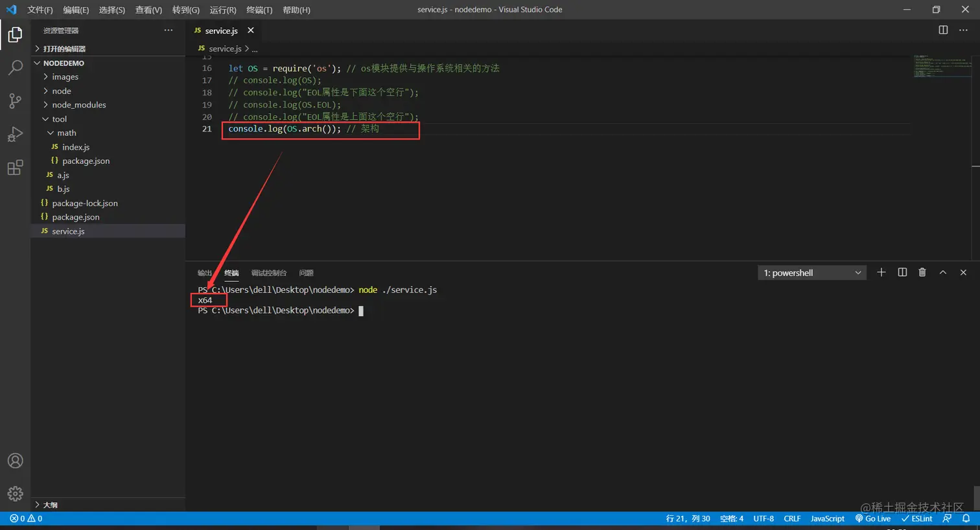Open the Run and Debug view
The image size is (980, 530).
(15, 134)
